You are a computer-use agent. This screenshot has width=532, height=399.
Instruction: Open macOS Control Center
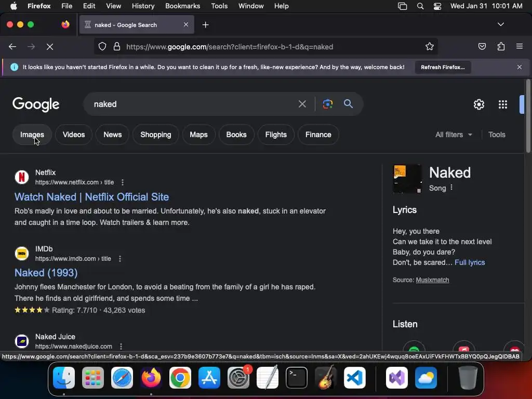[437, 6]
